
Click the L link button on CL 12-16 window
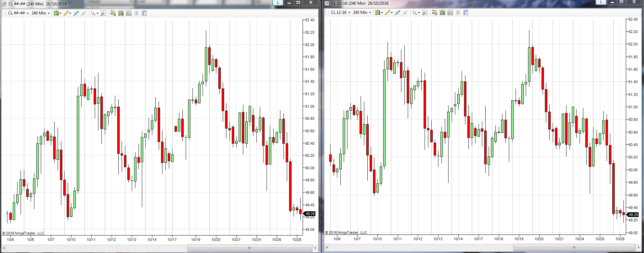click(601, 2)
